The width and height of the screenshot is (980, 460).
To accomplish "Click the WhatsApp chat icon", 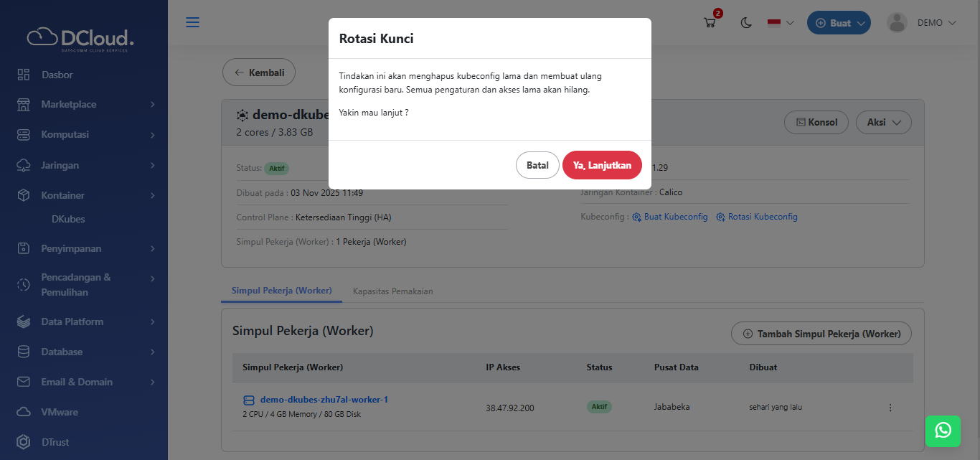I will pos(943,430).
